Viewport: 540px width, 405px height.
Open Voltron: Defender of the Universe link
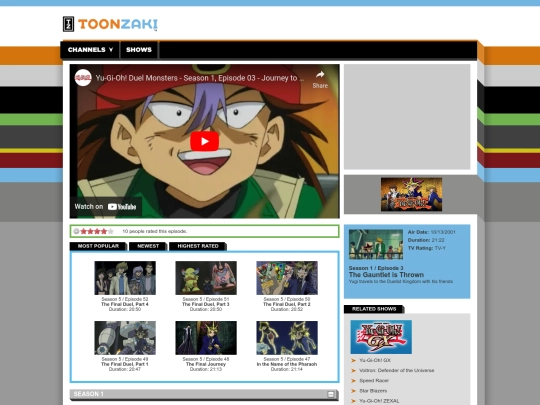coord(396,371)
